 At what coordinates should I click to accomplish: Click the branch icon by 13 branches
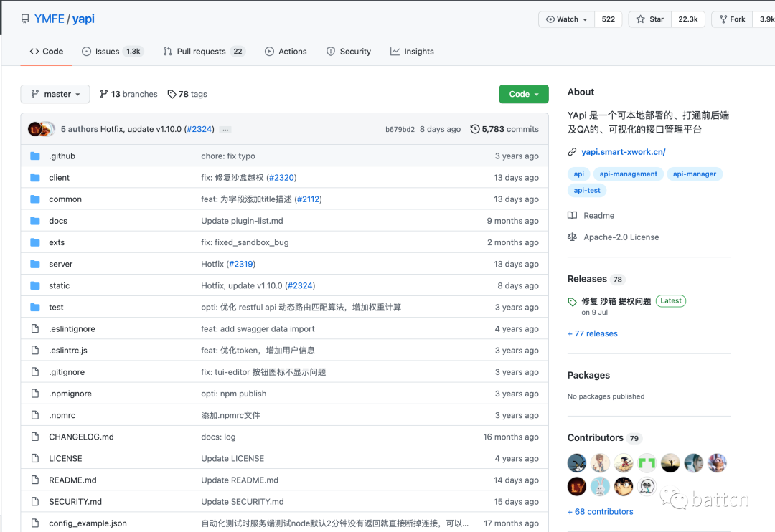pyautogui.click(x=104, y=94)
